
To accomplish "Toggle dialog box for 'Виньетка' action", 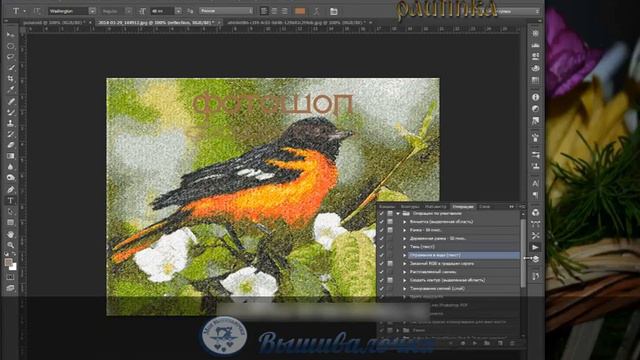I will point(390,222).
